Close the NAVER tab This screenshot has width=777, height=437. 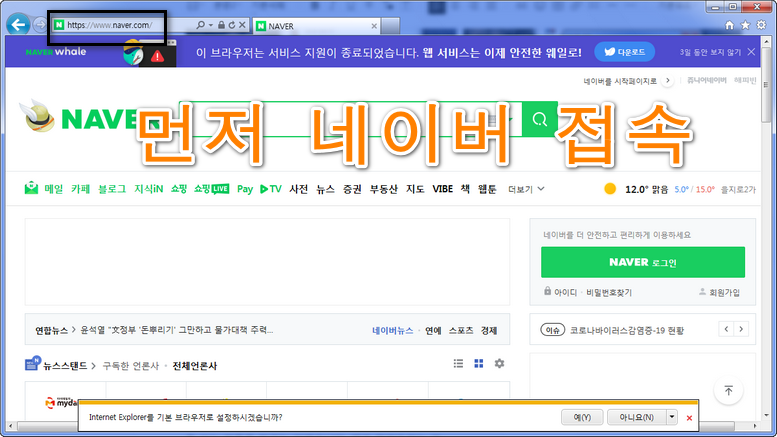tap(374, 26)
